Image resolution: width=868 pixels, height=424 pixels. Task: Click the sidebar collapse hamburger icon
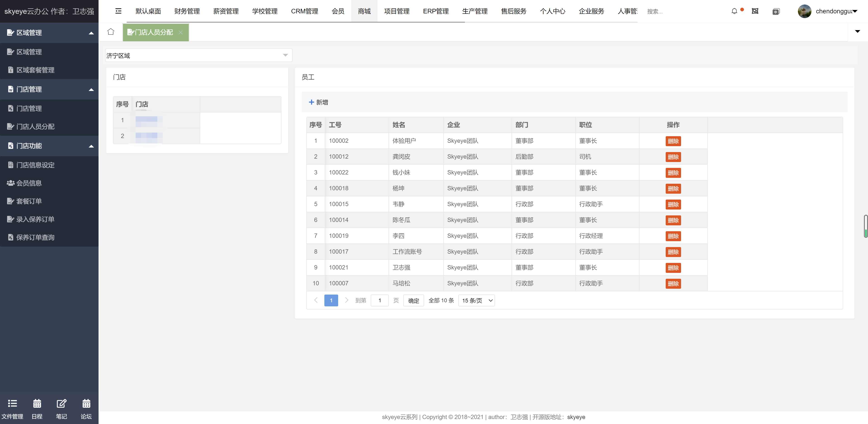(x=118, y=11)
